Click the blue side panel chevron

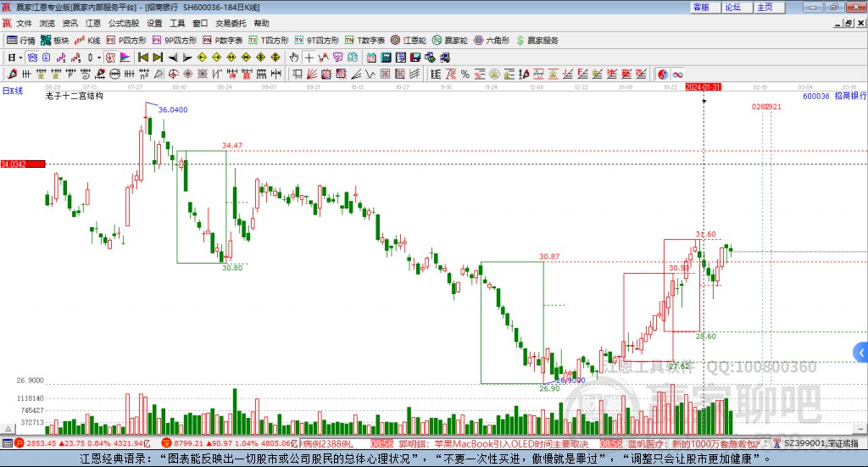[x=861, y=353]
